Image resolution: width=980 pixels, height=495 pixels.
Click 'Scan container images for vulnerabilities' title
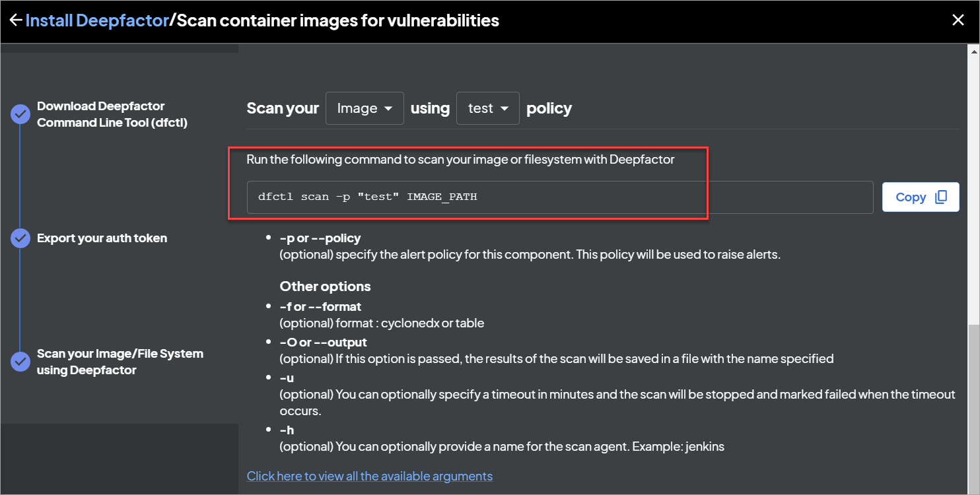click(338, 20)
